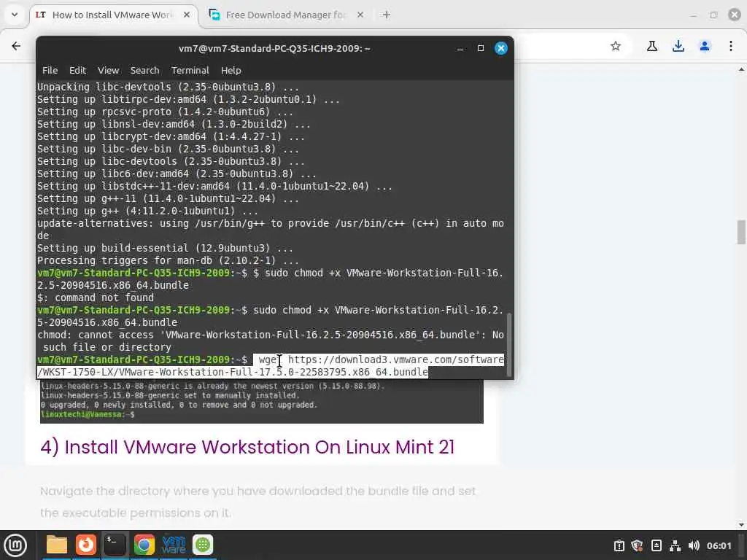Click the selected wget command text
This screenshot has width=747, height=560.
271,366
